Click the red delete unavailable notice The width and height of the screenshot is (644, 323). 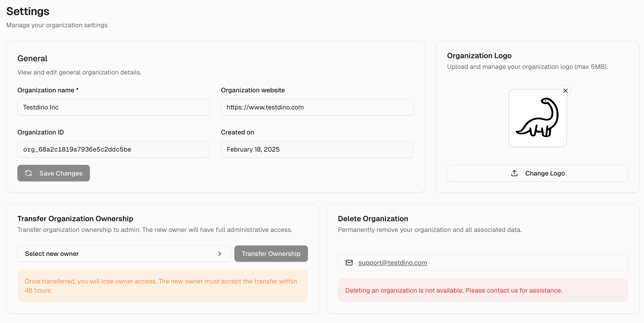click(x=483, y=290)
